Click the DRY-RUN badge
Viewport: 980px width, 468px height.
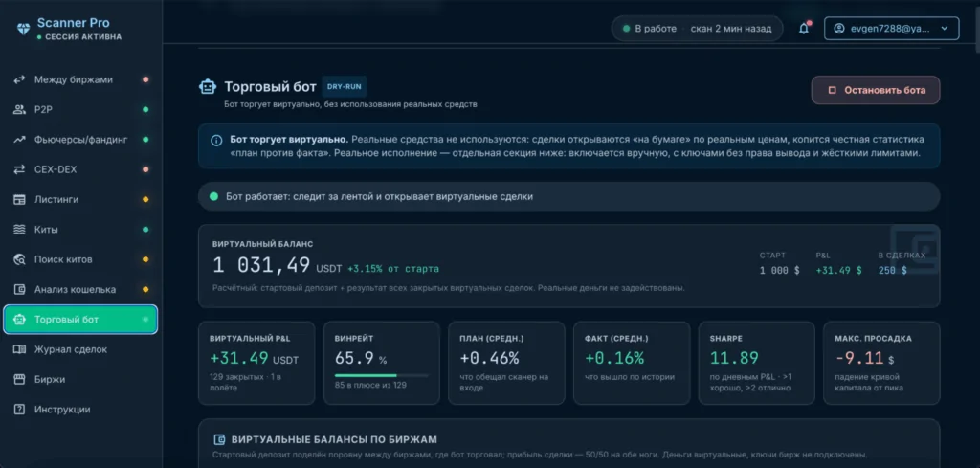(345, 87)
